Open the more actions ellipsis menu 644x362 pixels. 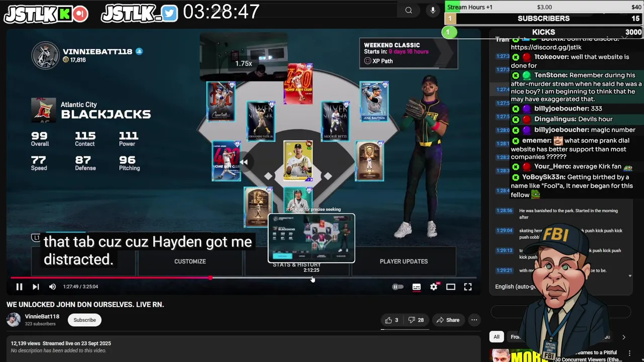click(474, 320)
